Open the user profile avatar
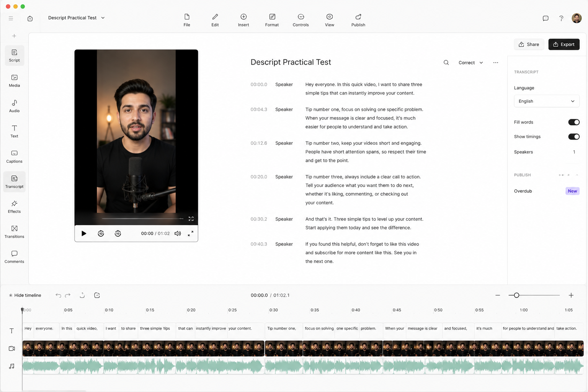The width and height of the screenshot is (588, 392). coord(577,18)
